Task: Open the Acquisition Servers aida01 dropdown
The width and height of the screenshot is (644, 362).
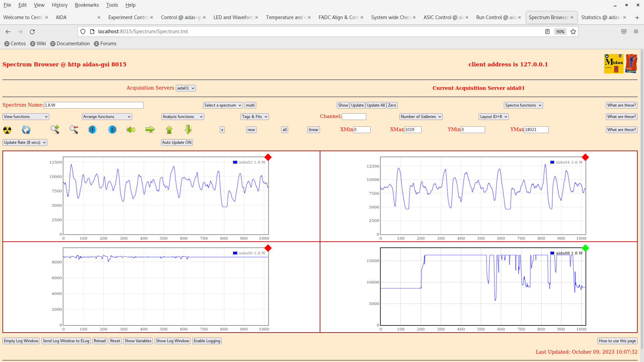Action: pos(185,88)
